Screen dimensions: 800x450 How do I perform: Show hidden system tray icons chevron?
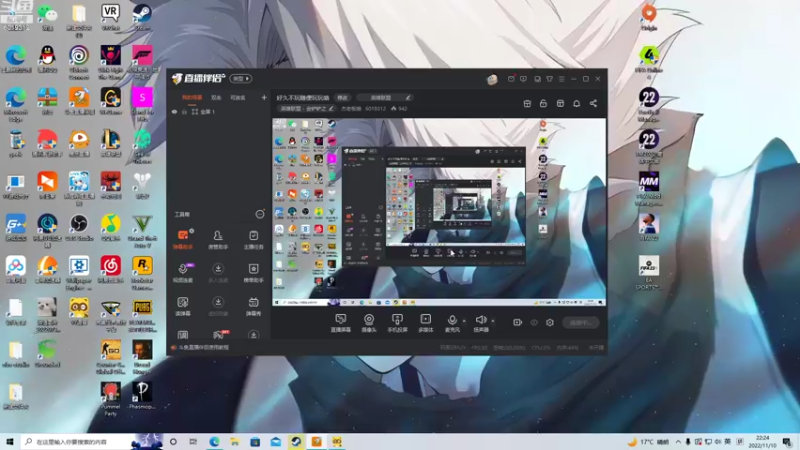[678, 442]
